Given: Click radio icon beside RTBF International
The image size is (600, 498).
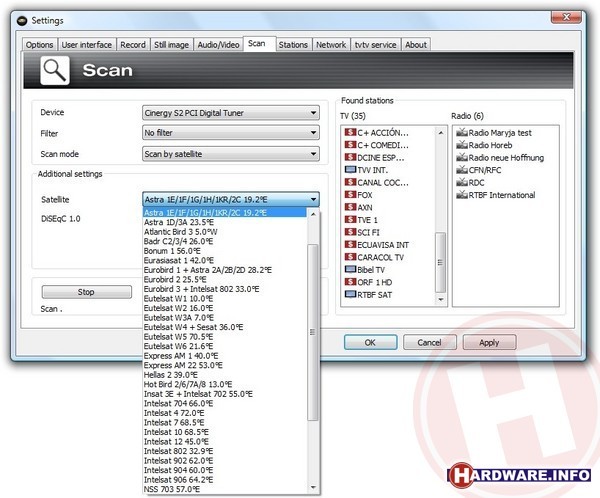Looking at the screenshot, I should point(462,194).
